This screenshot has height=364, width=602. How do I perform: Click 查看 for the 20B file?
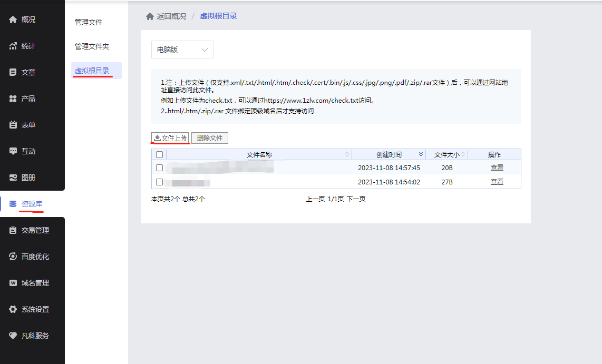497,168
